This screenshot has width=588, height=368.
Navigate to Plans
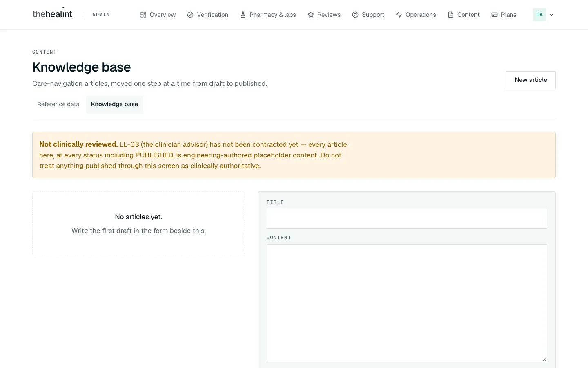pos(504,15)
